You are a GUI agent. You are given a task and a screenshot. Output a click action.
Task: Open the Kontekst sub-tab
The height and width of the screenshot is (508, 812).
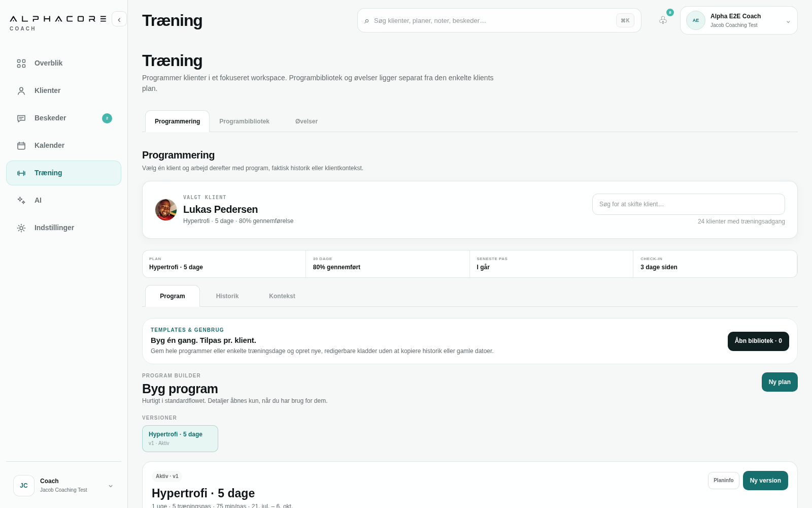(x=282, y=296)
